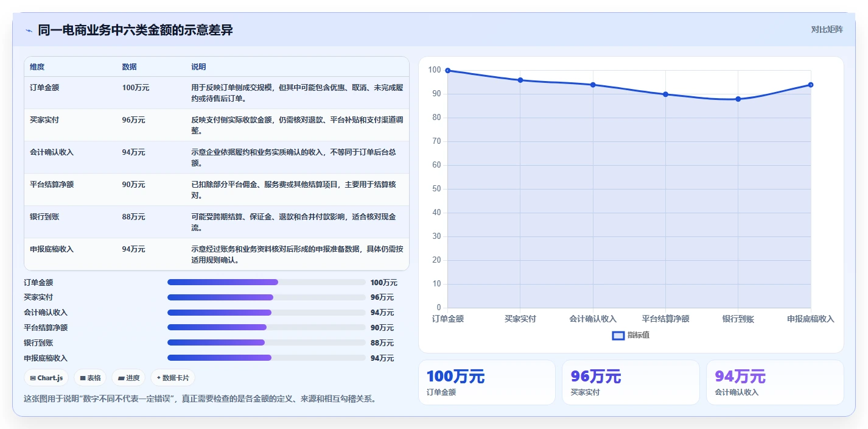
Task: Select the Chart.js chip
Action: click(x=46, y=378)
